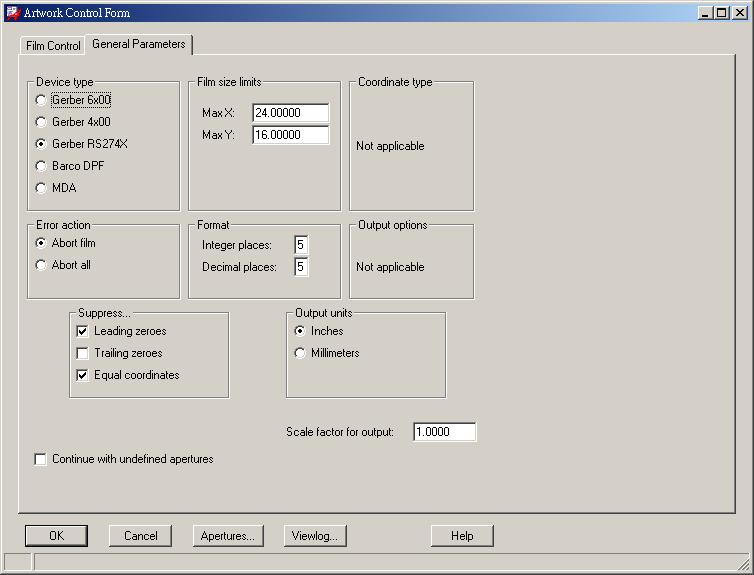The image size is (754, 575).
Task: Open the Apertures dialog
Action: [228, 536]
